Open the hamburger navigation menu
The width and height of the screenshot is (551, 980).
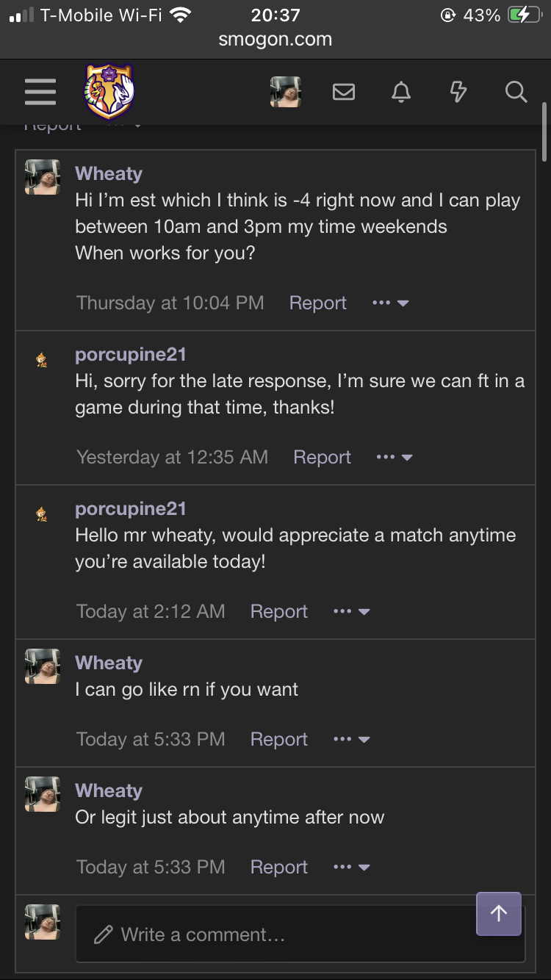[x=40, y=92]
